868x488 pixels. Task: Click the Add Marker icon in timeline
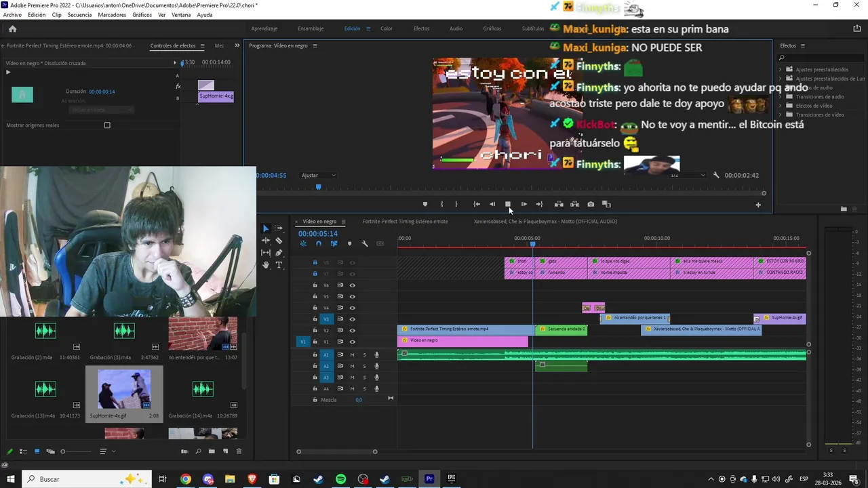pyautogui.click(x=349, y=244)
